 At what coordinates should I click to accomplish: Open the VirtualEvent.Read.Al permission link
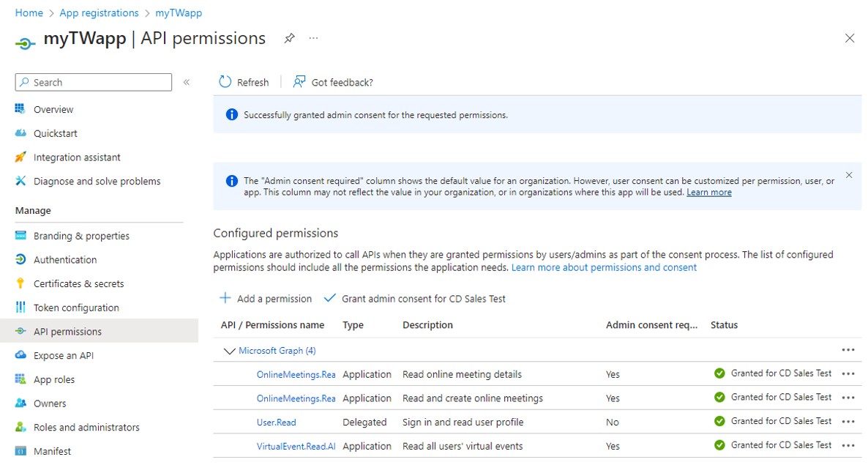[296, 446]
